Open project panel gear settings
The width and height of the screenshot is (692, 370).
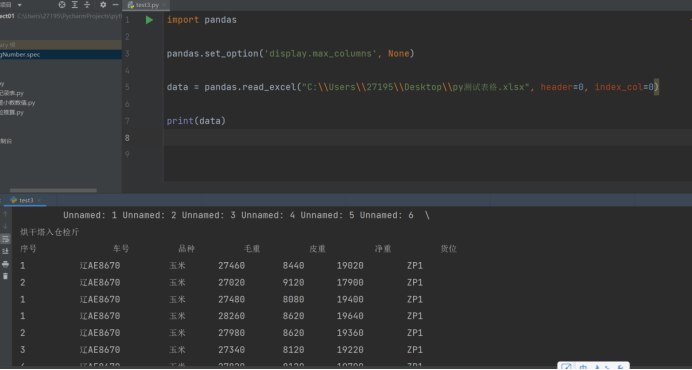click(103, 5)
